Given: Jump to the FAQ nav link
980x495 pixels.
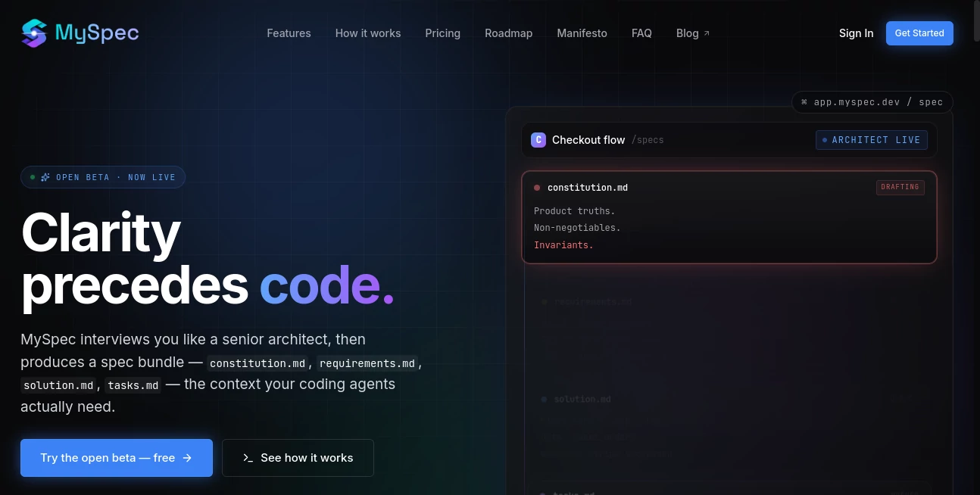Looking at the screenshot, I should tap(641, 33).
